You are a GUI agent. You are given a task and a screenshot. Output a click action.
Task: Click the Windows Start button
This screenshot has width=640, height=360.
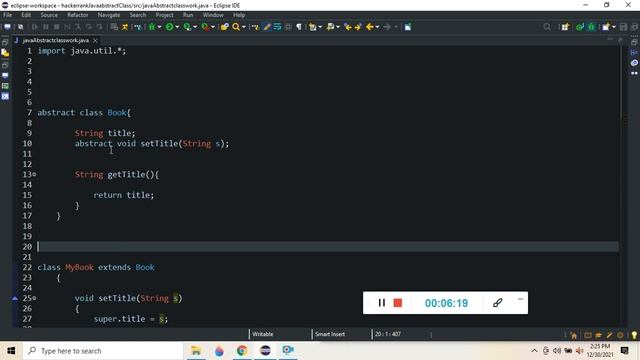pos(11,351)
